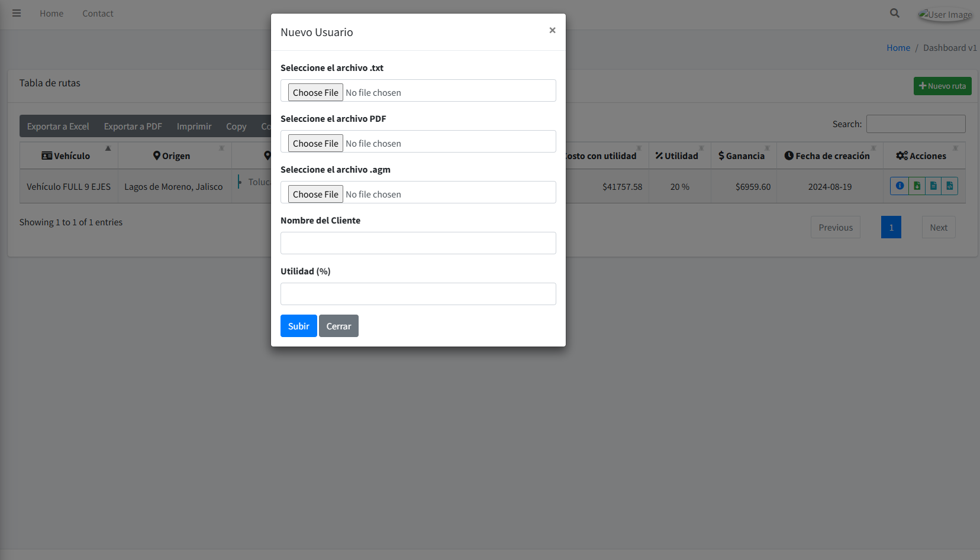Open the navbar search magnifier
980x560 pixels.
(x=895, y=13)
